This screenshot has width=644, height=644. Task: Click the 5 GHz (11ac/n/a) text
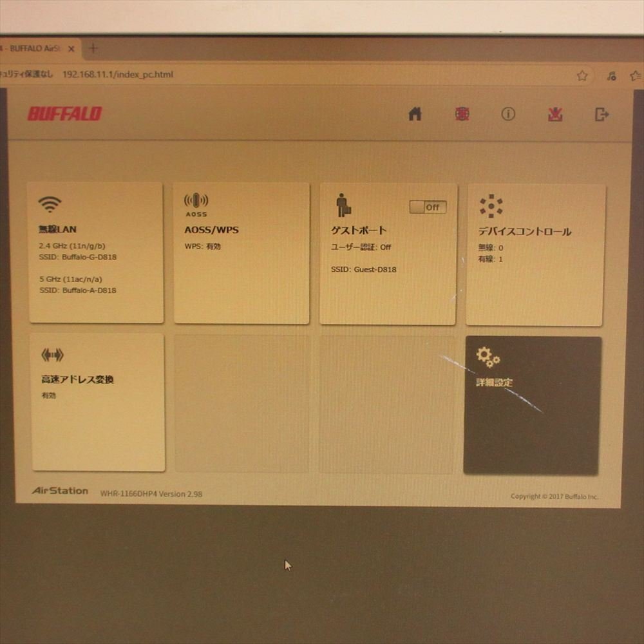pos(71,279)
